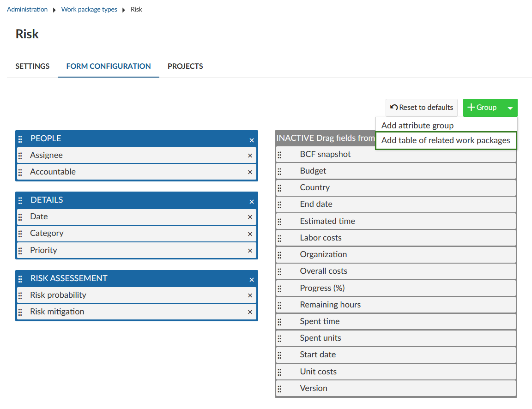Delete the RISK ASSESSEMENT group via X
The image size is (532, 409).
pos(252,280)
